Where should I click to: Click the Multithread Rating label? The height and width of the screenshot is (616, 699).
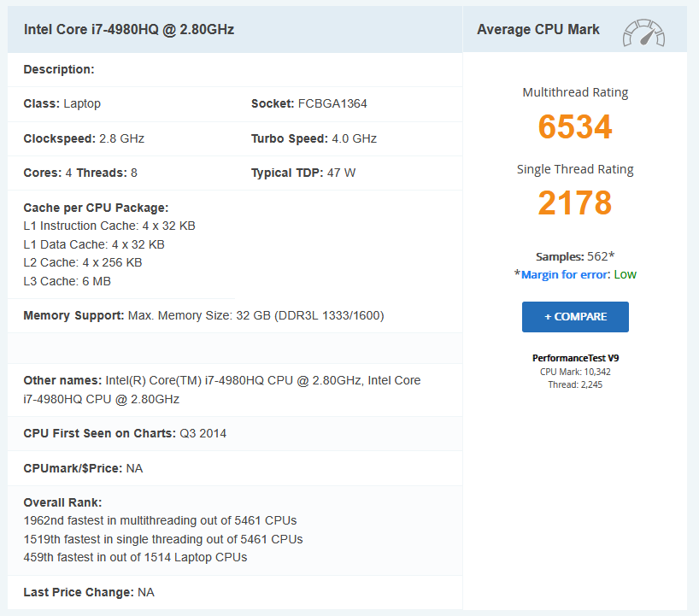[x=575, y=92]
